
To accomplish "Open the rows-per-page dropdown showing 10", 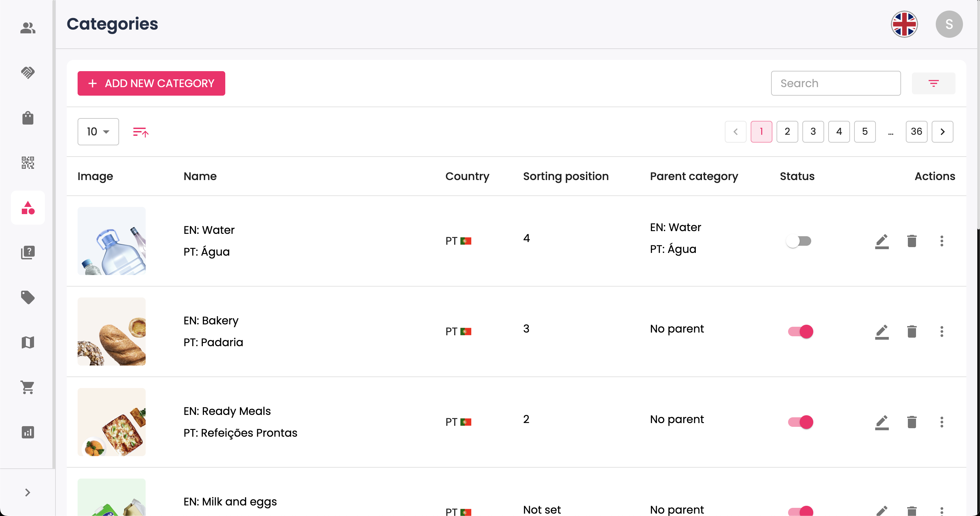I will pos(98,132).
